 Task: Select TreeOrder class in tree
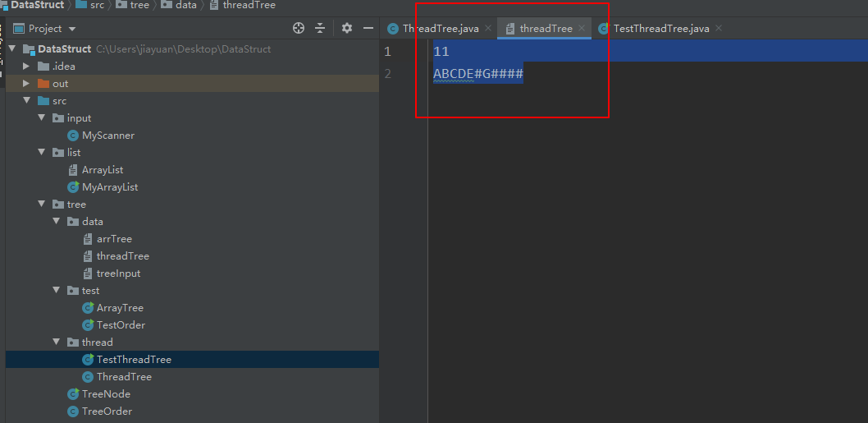[107, 411]
